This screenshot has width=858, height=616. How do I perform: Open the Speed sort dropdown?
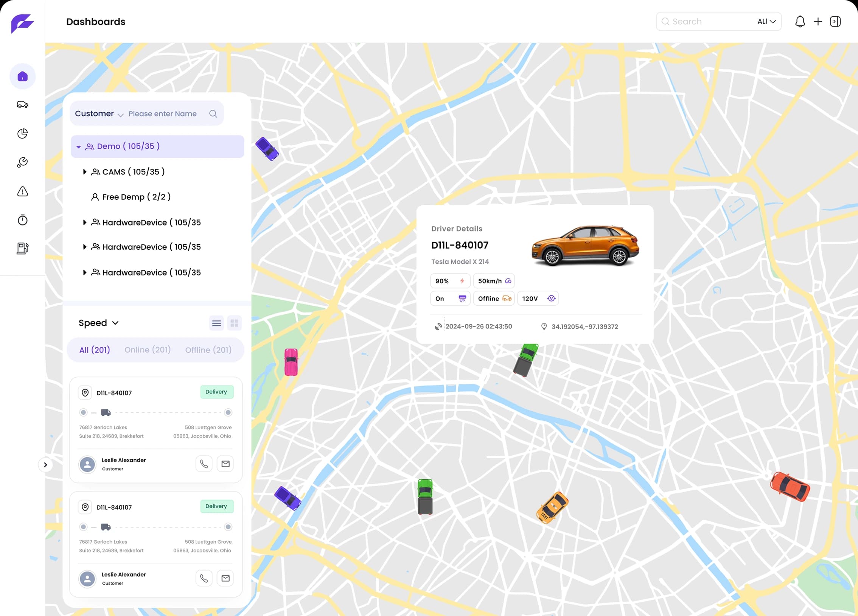98,323
